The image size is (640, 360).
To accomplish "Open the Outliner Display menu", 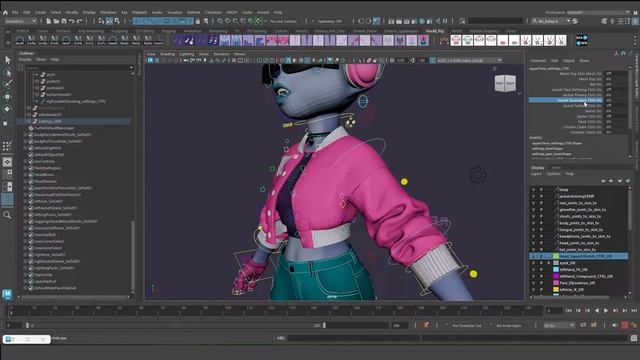I will [25, 60].
